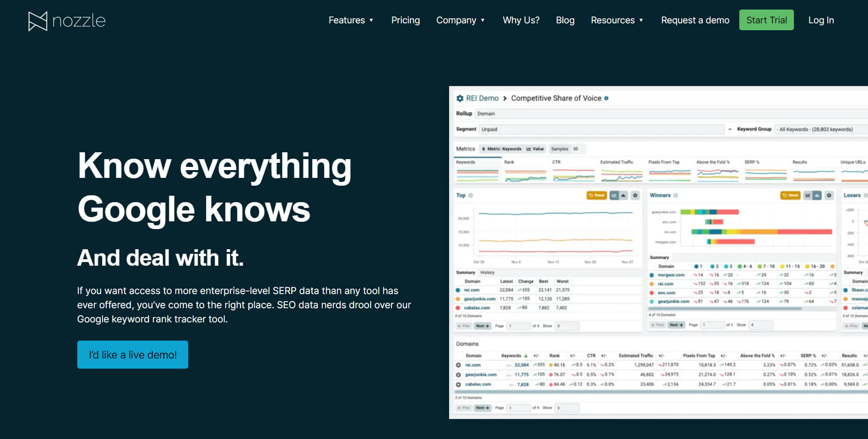Toggle position 1 legend dot in Winners
The width and height of the screenshot is (868, 439).
click(696, 266)
